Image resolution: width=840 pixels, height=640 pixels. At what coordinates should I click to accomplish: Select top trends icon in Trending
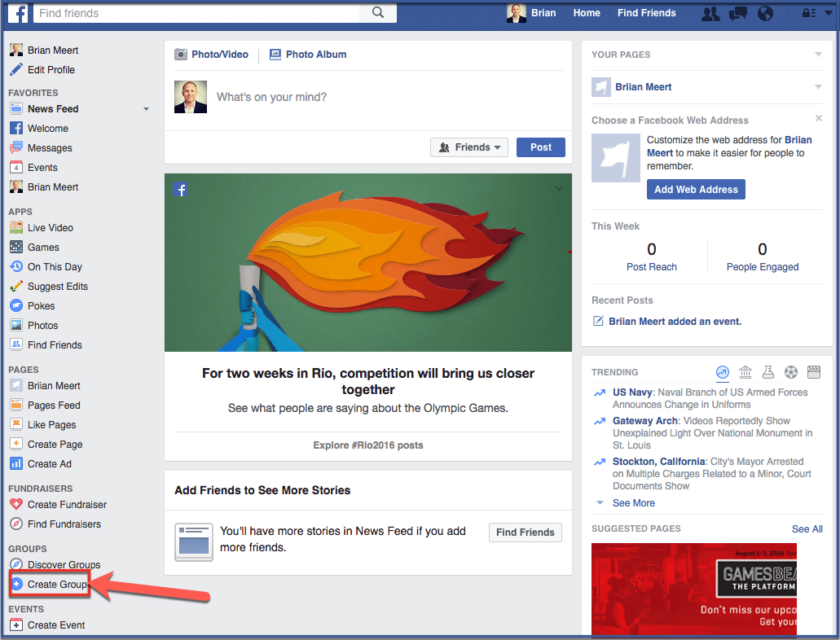click(723, 371)
